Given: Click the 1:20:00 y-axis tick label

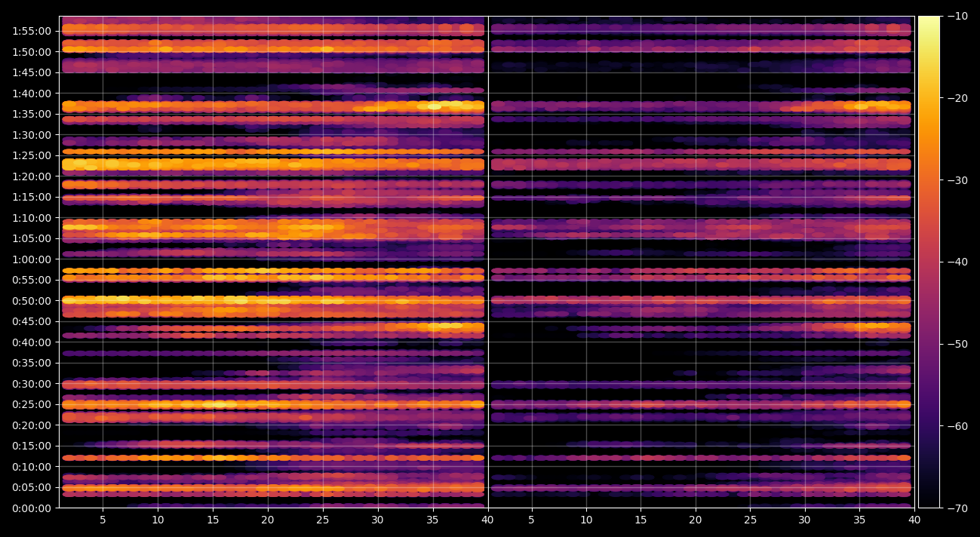Looking at the screenshot, I should [x=32, y=176].
